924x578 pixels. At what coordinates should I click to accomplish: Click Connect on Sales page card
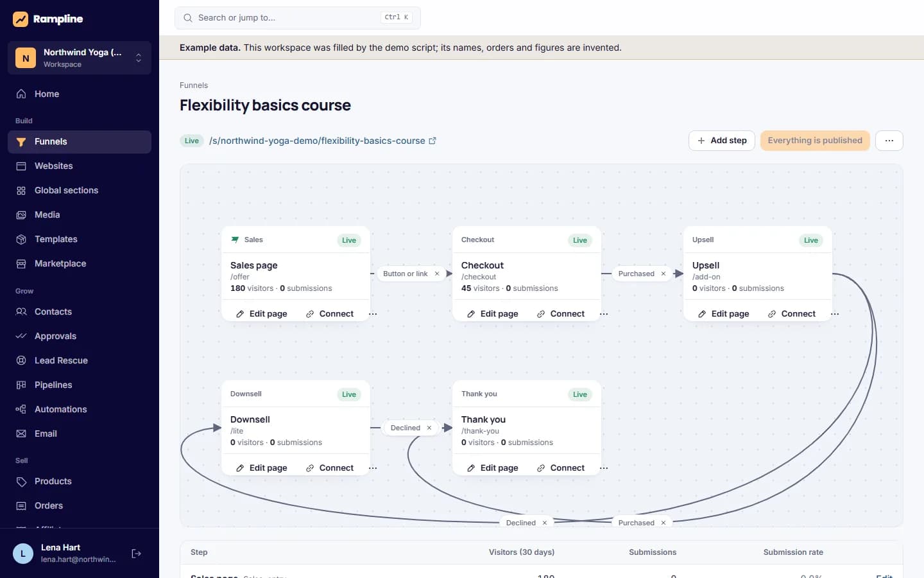(x=330, y=314)
